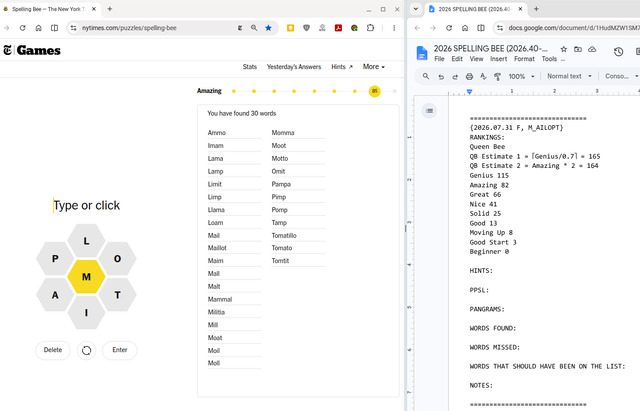The image size is (640, 411).
Task: Open the yellow note extension icon
Action: click(x=290, y=28)
